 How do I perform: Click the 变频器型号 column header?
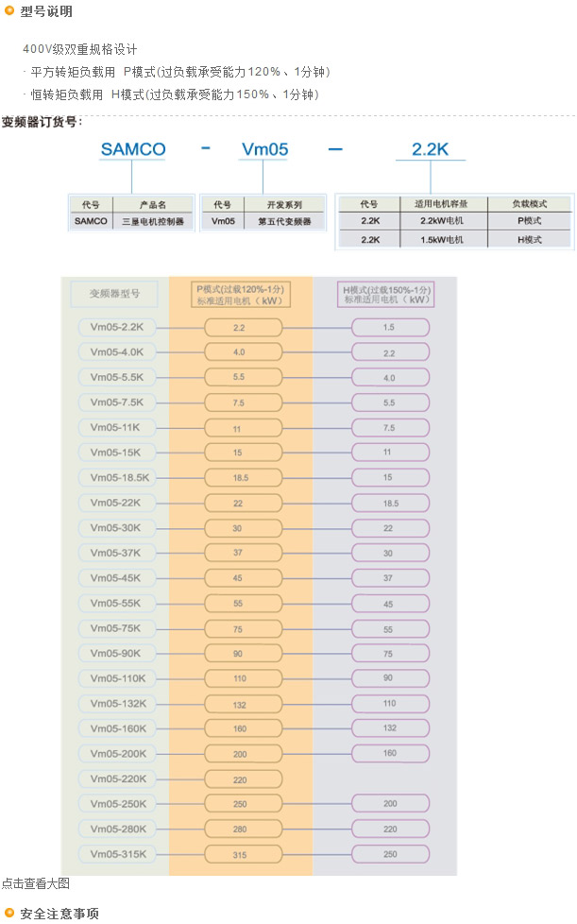pyautogui.click(x=114, y=294)
